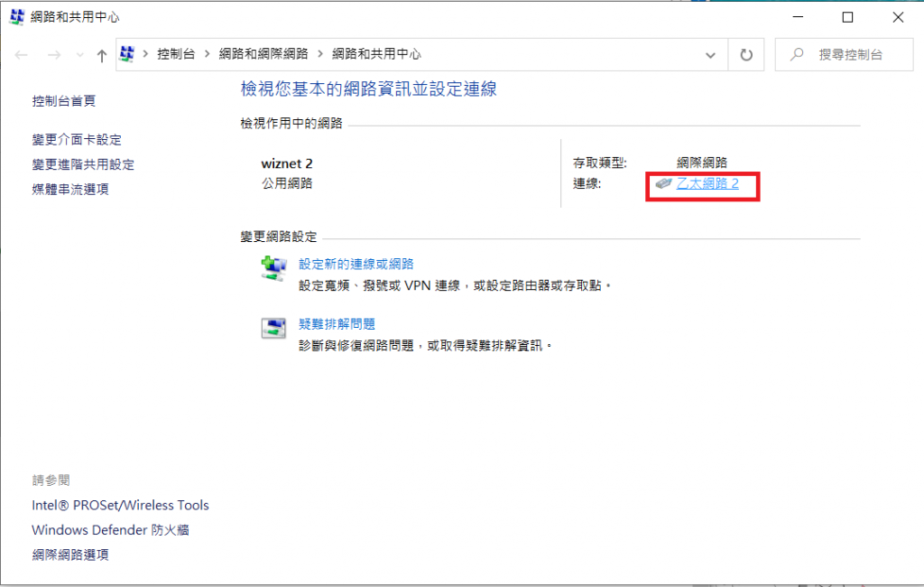924x587 pixels.
Task: Select 網路和網際網路 in the breadcrumb path
Action: tap(263, 54)
